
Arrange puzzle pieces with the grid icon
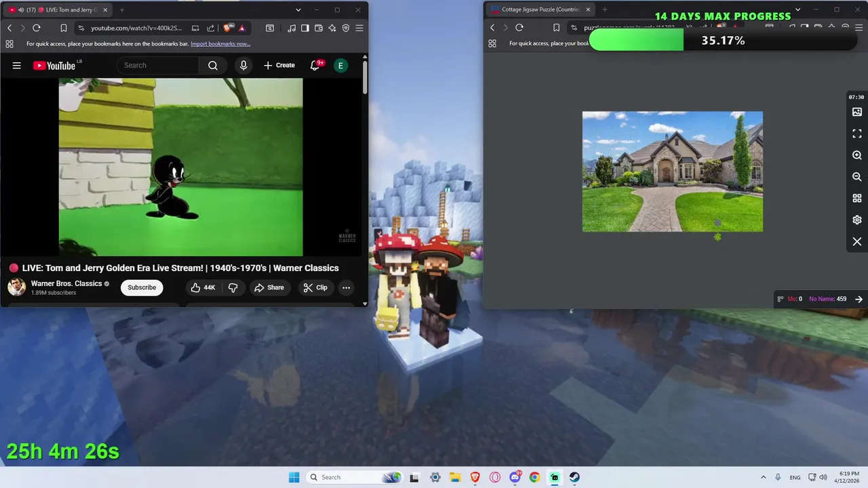(857, 199)
